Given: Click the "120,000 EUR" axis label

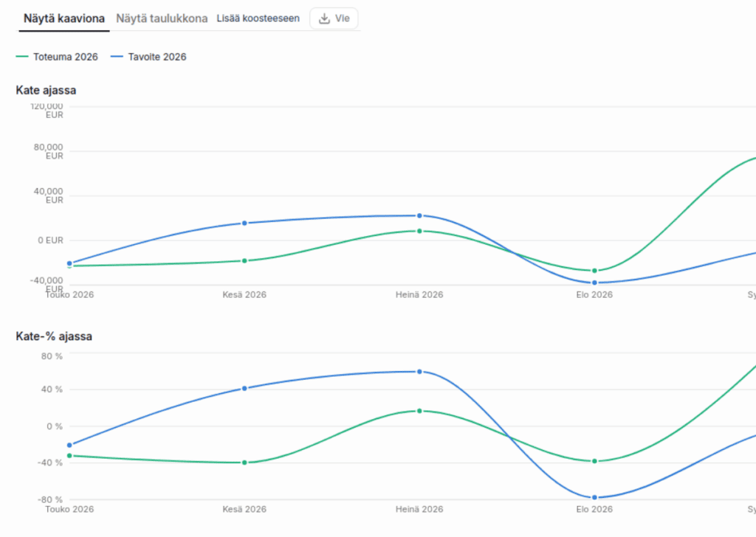Looking at the screenshot, I should tap(47, 111).
